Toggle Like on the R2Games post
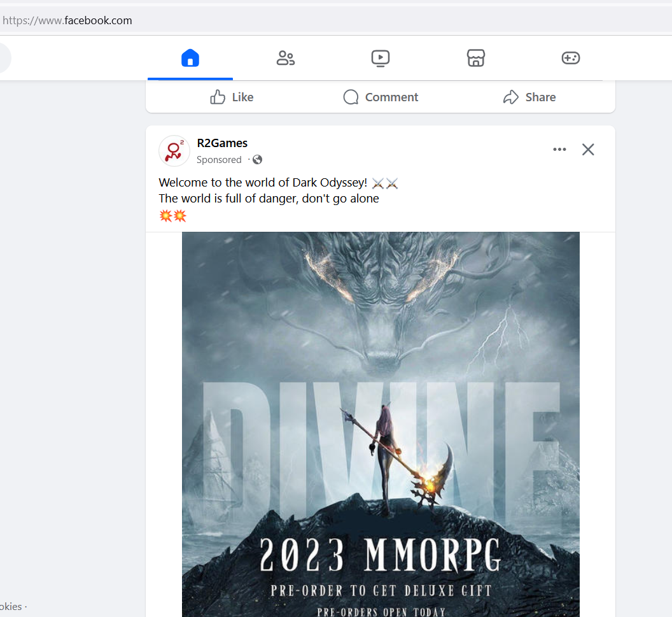 (231, 97)
